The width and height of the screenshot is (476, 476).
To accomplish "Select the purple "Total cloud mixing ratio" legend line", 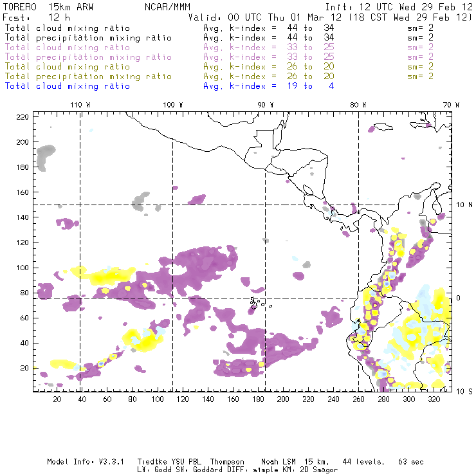I will tap(68, 48).
